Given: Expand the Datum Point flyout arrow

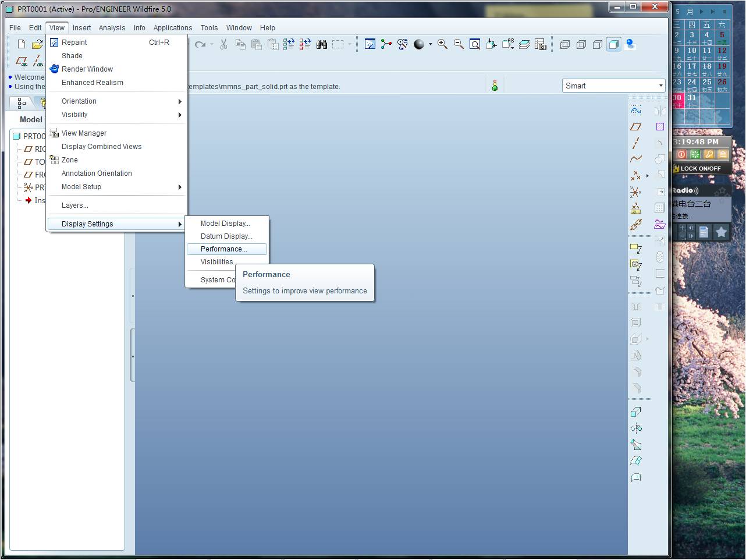Looking at the screenshot, I should (647, 175).
